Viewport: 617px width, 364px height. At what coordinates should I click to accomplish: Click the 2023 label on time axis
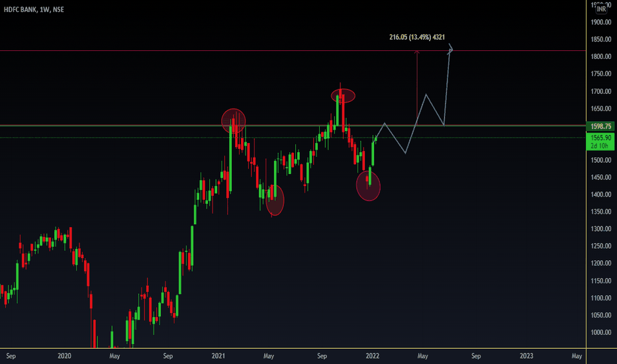point(526,356)
